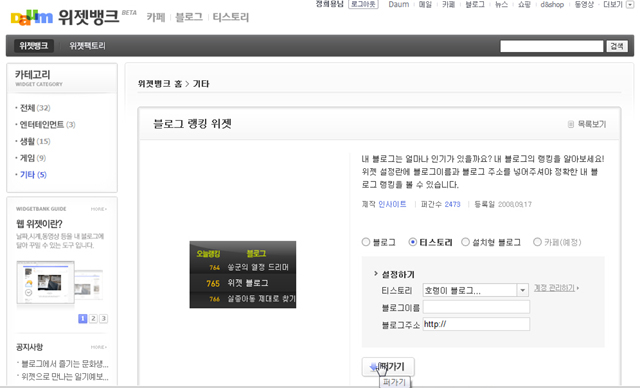The height and width of the screenshot is (388, 640).
Task: Open notice 위젯으로 만나는 일기예보...
Action: pos(65,376)
